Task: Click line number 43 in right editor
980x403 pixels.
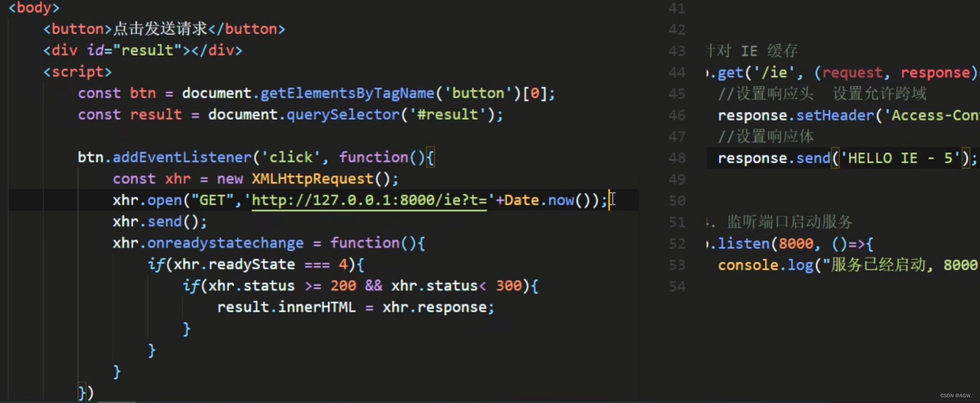Action: (677, 51)
